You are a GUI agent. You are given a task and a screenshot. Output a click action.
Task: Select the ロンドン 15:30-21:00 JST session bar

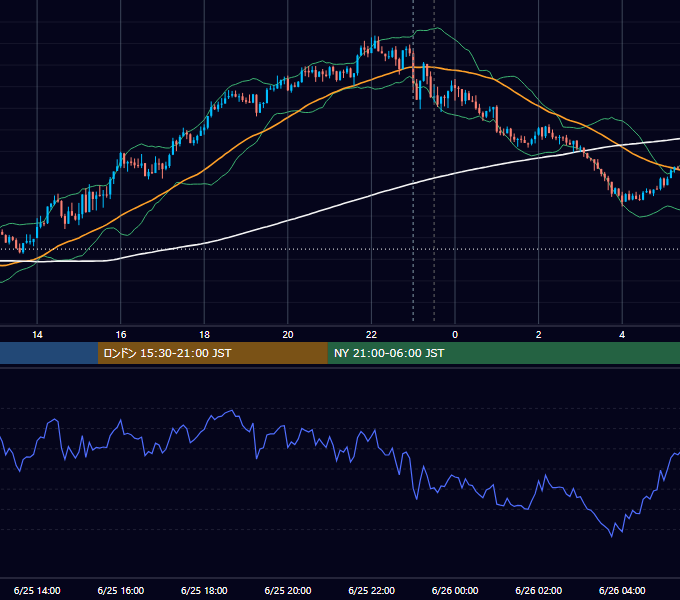coord(212,353)
